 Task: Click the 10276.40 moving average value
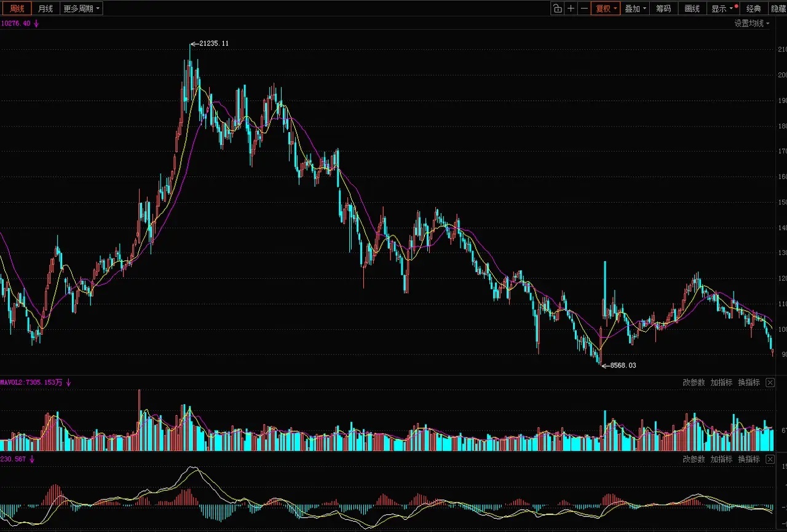[16, 23]
